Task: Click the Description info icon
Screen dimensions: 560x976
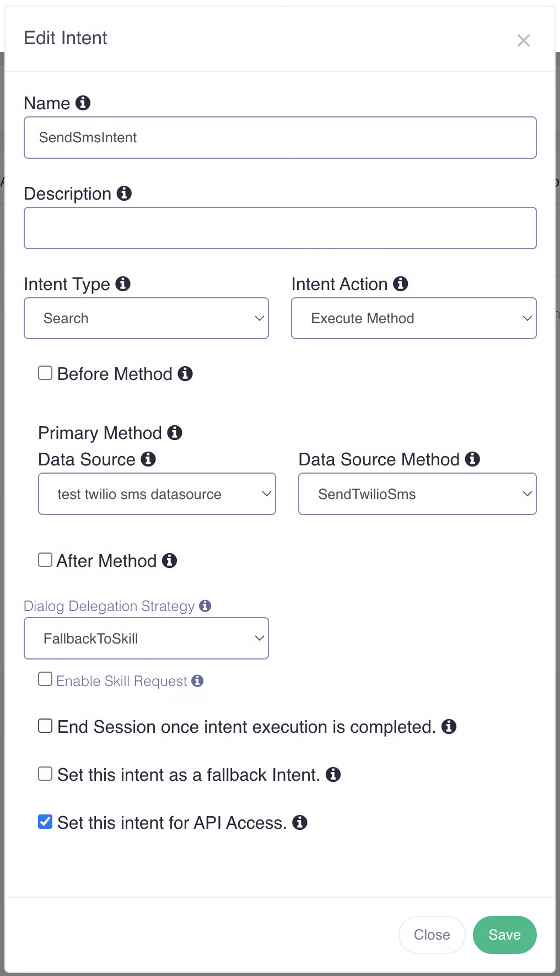Action: 124,194
